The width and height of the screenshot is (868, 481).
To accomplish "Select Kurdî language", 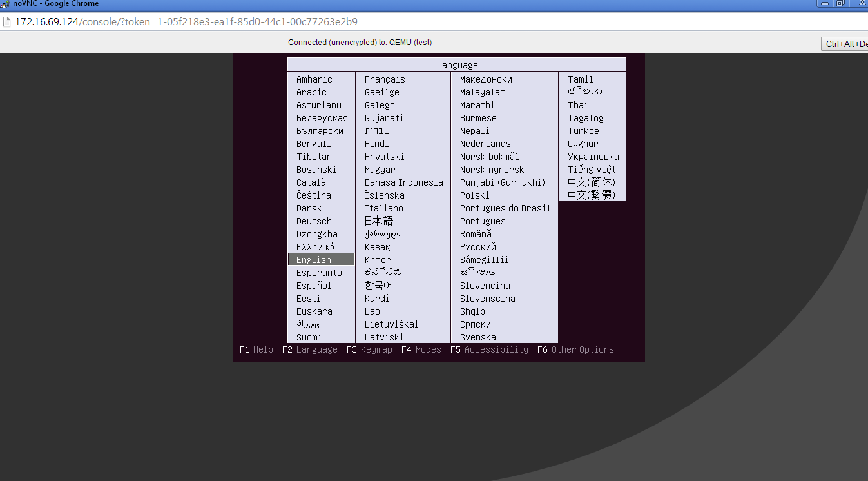I will (377, 299).
